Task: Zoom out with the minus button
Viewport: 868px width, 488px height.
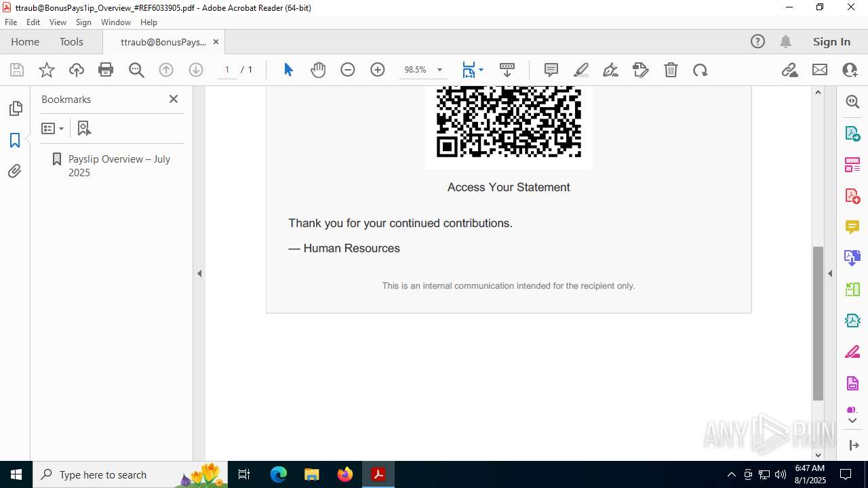Action: (348, 70)
